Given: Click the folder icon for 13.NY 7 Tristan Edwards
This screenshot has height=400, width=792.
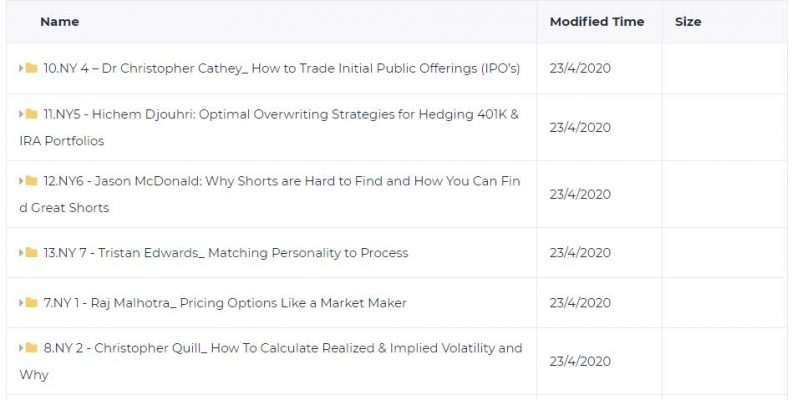Looking at the screenshot, I should point(31,252).
